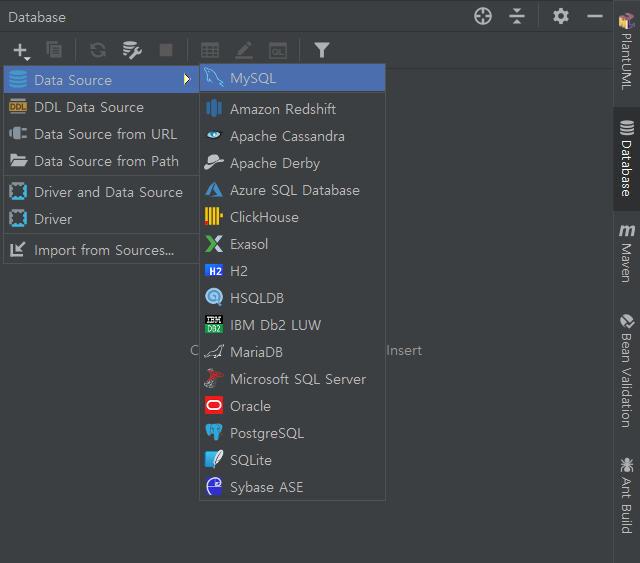Select the Driver menu item

point(101,219)
